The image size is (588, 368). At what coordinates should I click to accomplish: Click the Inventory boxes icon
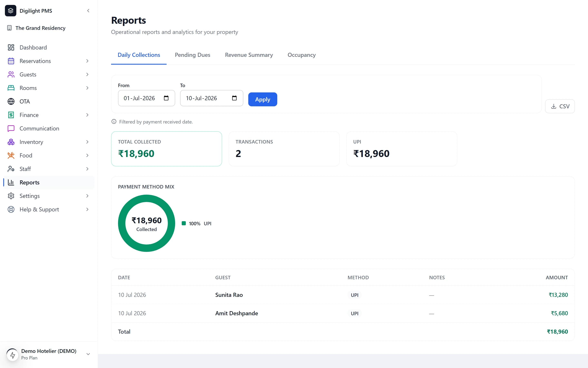pyautogui.click(x=11, y=142)
